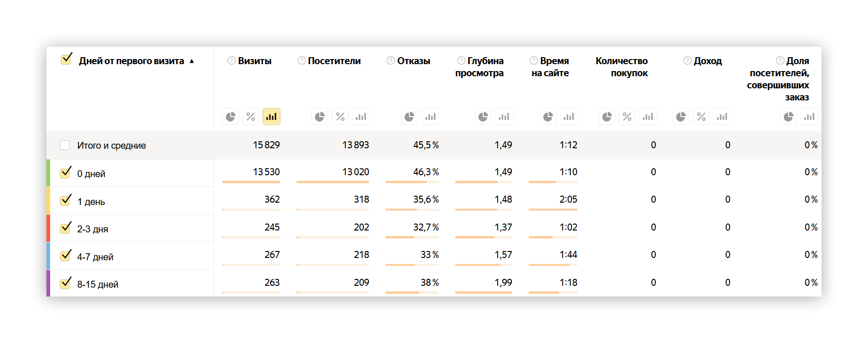Uncheck the 4-7 дней row checkbox
Viewport: 868px width, 343px height.
(66, 256)
